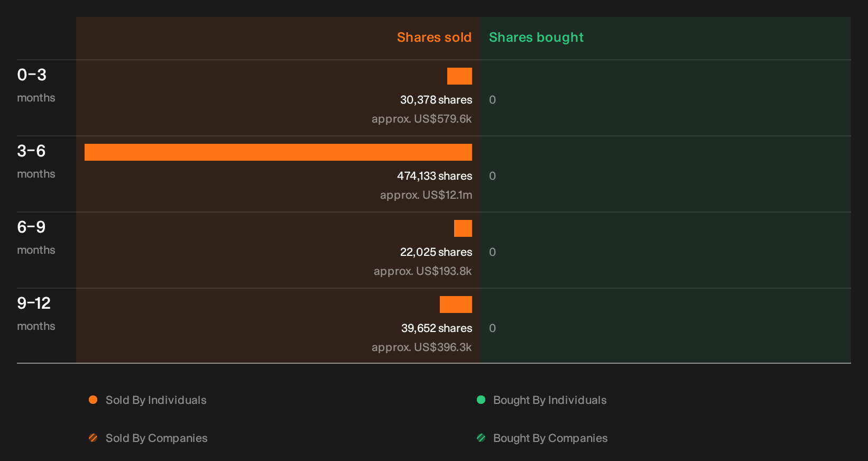
Task: Click the Bought By Companies legend label
Action: coord(550,438)
